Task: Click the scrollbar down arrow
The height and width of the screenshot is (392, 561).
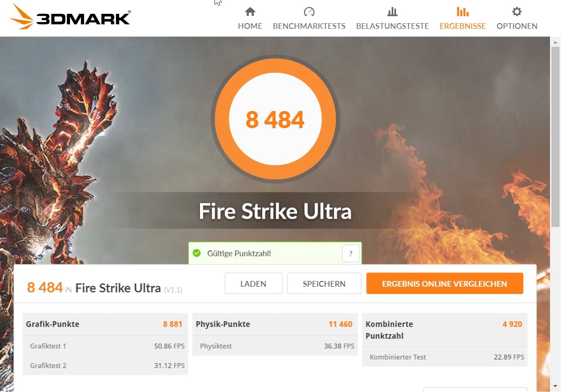Action: click(555, 386)
